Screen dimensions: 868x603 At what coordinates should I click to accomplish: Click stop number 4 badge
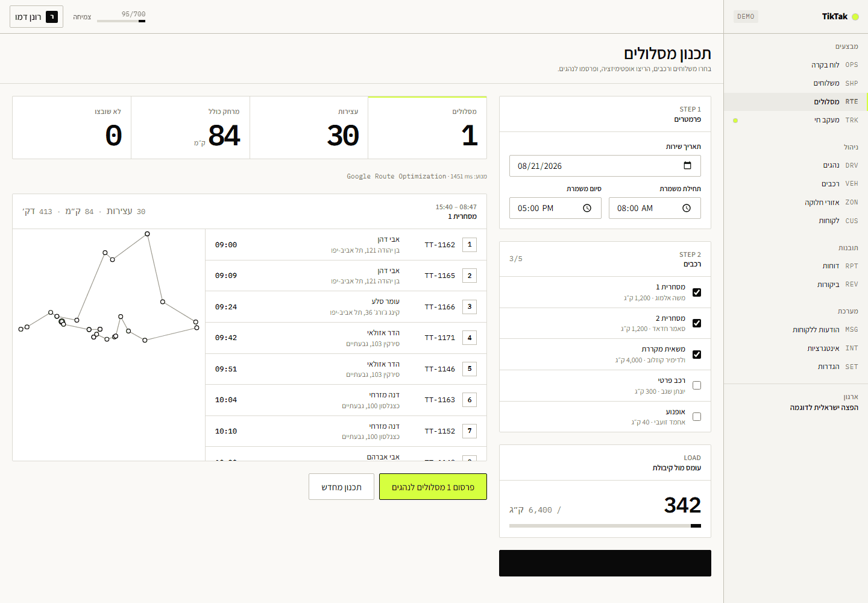(470, 338)
